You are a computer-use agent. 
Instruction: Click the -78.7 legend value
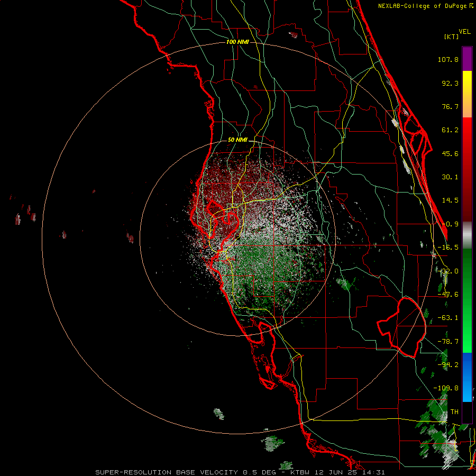(448, 342)
